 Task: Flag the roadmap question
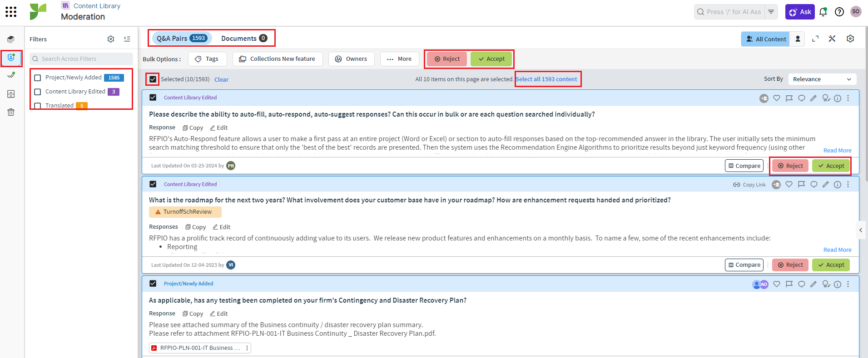[801, 184]
